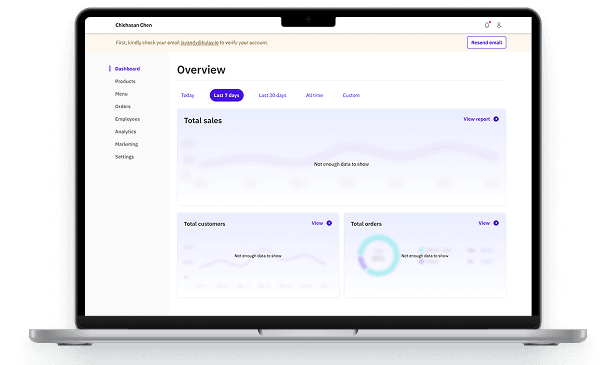613x365 pixels.
Task: Open the notifications bell icon
Action: (x=487, y=25)
